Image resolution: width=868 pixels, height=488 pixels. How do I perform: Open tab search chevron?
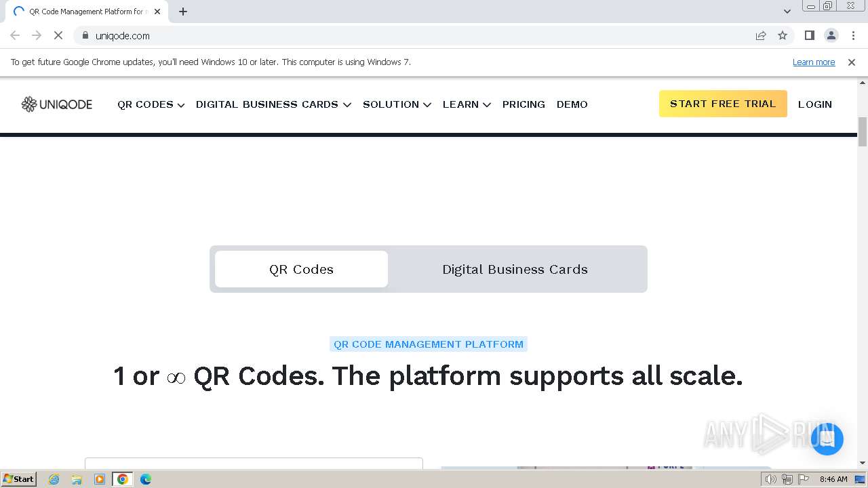point(787,11)
